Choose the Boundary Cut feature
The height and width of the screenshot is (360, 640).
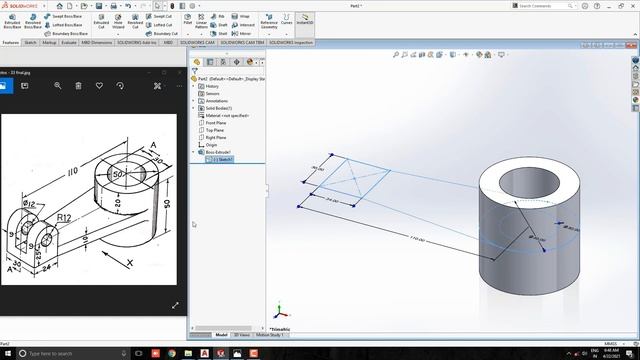coord(162,33)
